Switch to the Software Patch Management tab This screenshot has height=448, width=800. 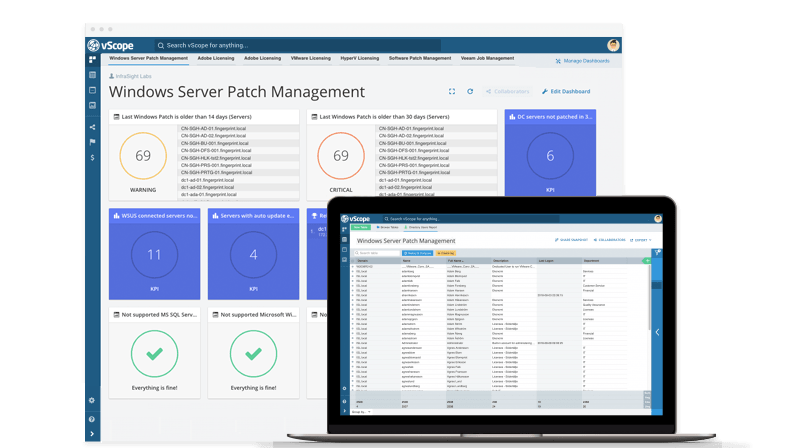(420, 58)
